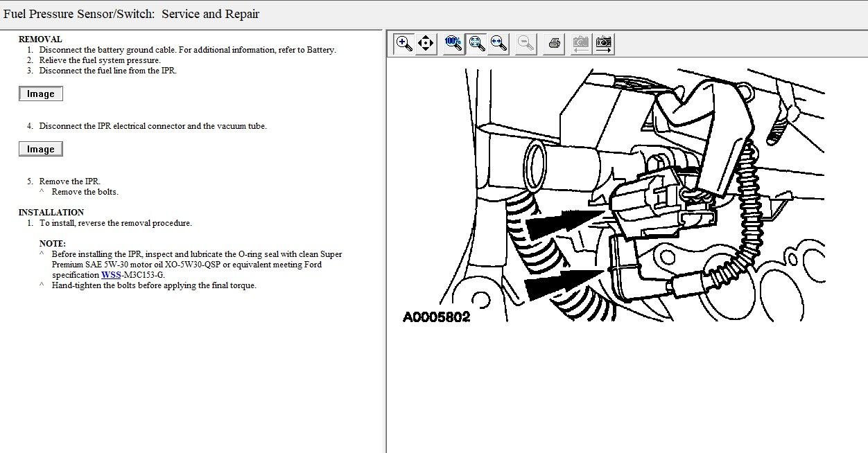
Task: Follow the WSS specification link
Action: tap(111, 275)
